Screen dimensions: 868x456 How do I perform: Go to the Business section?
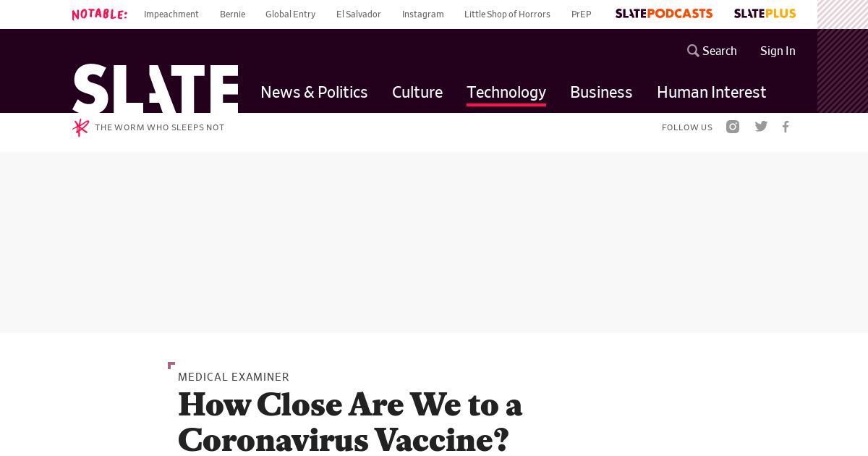601,92
